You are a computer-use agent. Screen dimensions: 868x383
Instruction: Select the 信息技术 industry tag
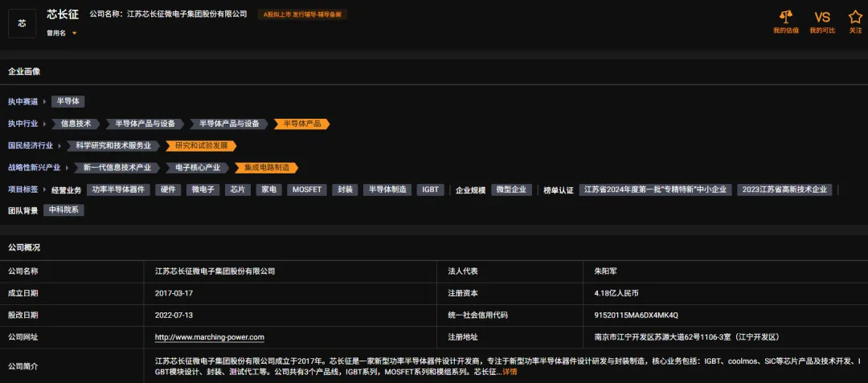coord(76,124)
